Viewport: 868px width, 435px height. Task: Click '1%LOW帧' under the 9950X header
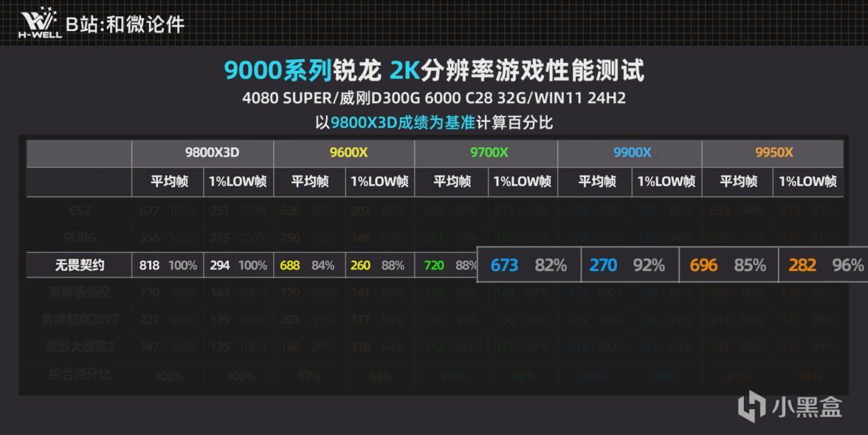click(808, 182)
